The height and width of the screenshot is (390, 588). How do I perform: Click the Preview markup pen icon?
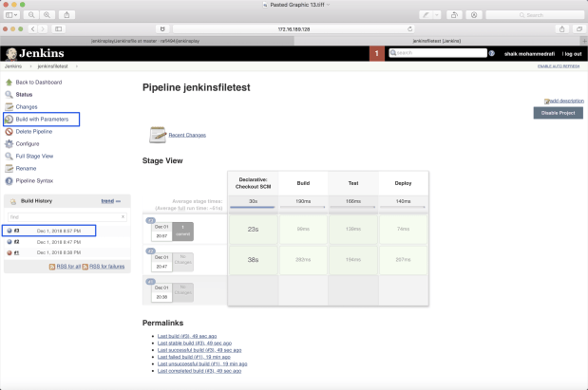[426, 15]
